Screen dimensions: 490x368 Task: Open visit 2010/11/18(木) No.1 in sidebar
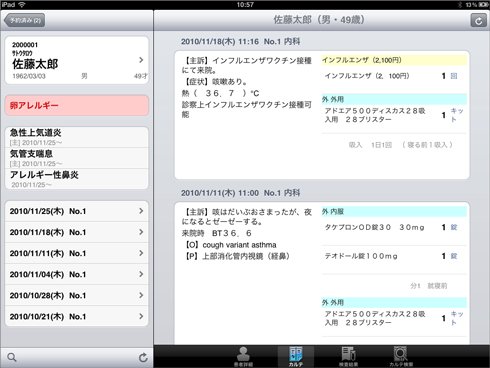click(x=77, y=232)
